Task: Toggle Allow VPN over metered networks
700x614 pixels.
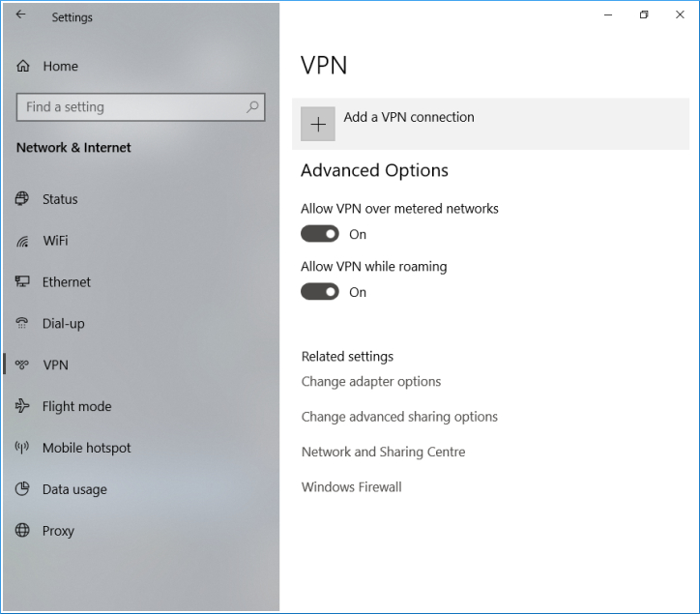Action: pyautogui.click(x=320, y=234)
